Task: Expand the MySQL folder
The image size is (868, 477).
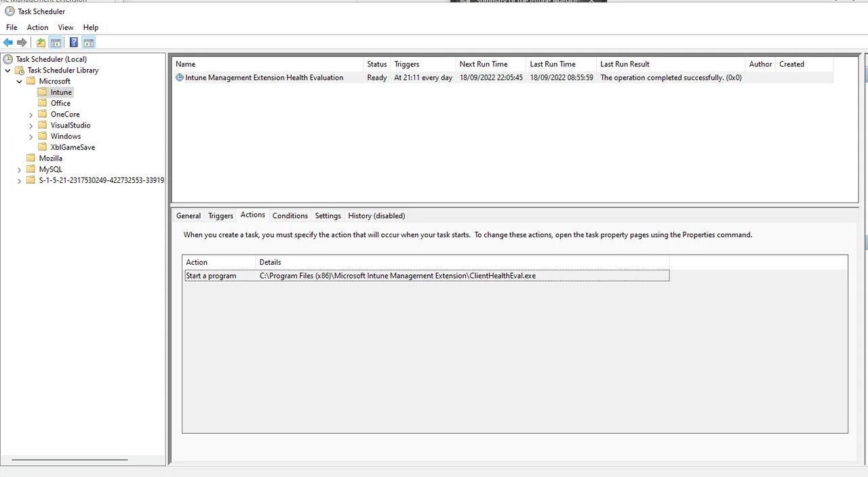Action: (x=19, y=169)
